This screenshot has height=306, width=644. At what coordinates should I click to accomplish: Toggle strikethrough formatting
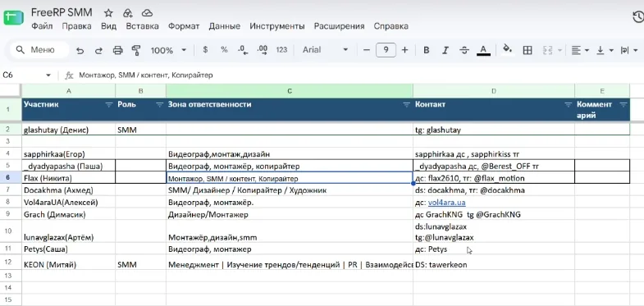click(x=464, y=50)
